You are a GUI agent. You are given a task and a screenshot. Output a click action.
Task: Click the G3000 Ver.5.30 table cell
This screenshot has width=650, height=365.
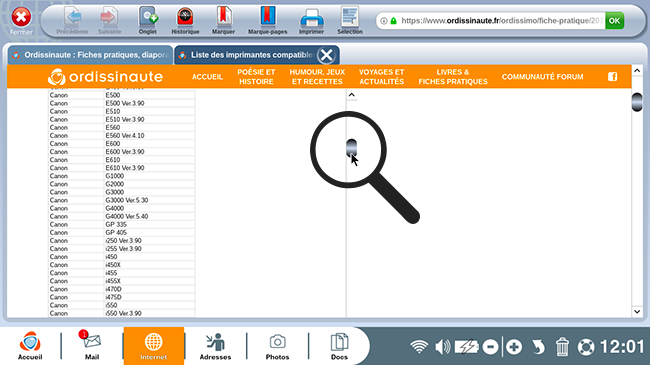pyautogui.click(x=149, y=200)
